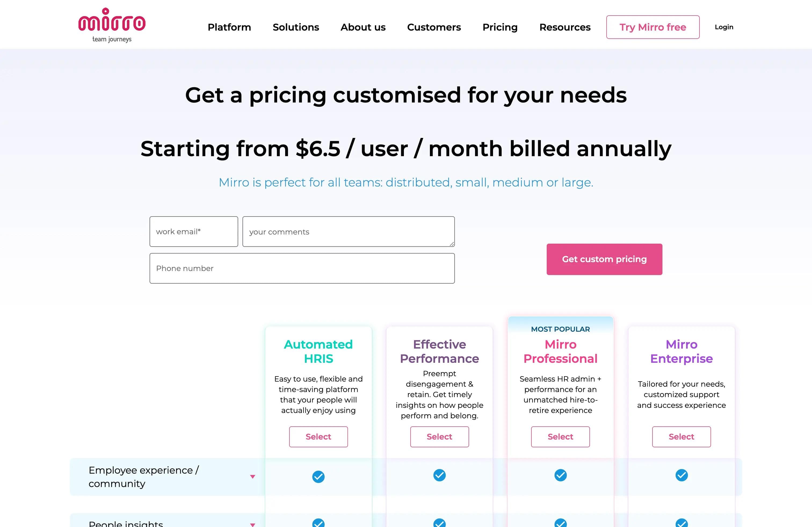Expand the Employee experience / community row

click(253, 477)
